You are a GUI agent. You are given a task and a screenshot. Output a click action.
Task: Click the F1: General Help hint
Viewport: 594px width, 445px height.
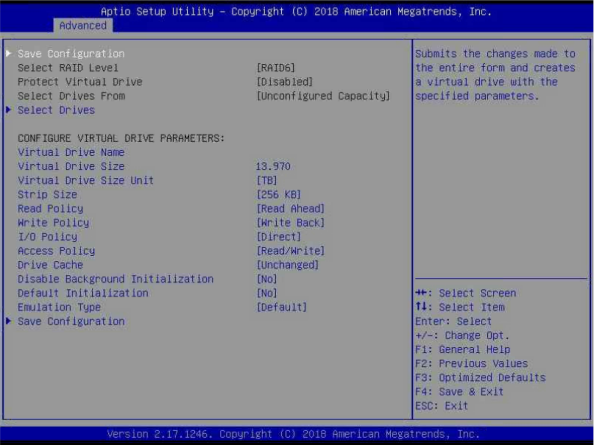click(x=463, y=350)
